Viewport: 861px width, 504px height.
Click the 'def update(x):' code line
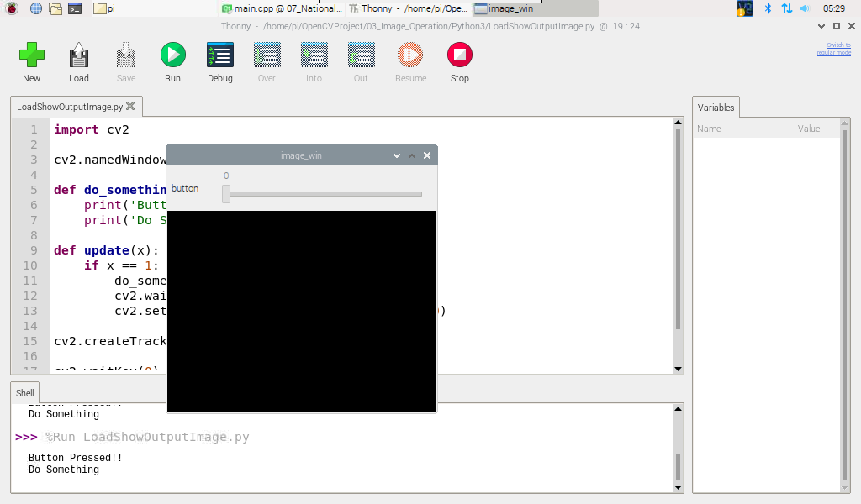107,250
